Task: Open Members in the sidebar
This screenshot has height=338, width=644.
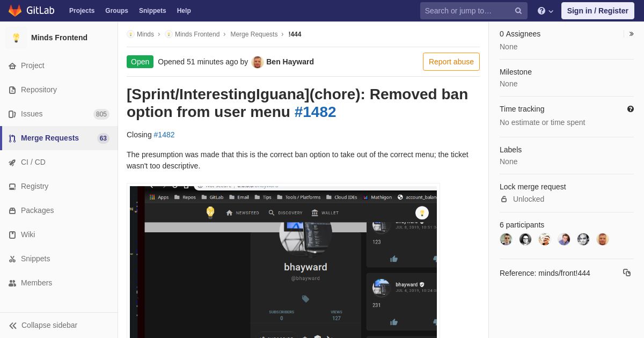Action: [x=36, y=283]
